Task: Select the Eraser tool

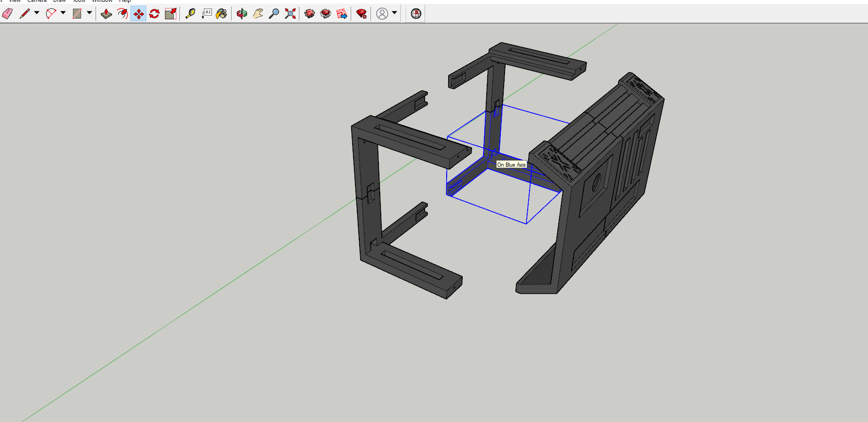Action: [x=8, y=14]
